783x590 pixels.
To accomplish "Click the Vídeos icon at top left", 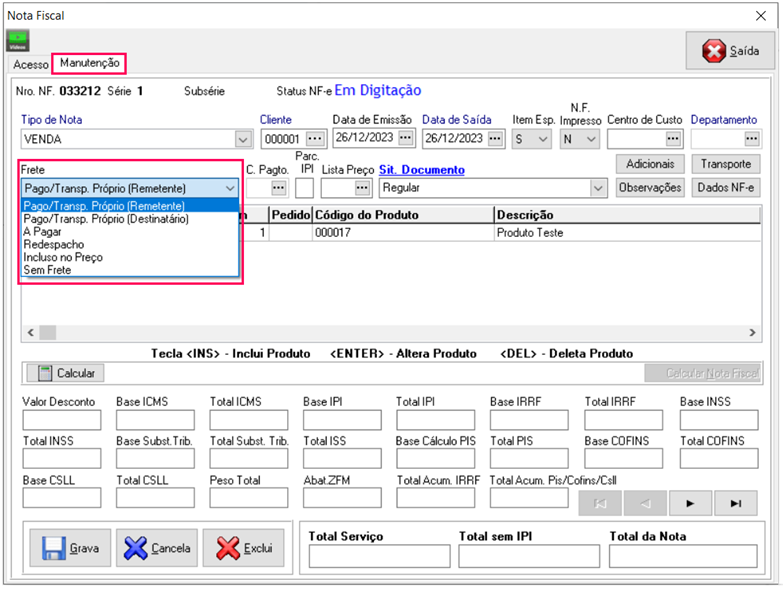I will (x=18, y=41).
